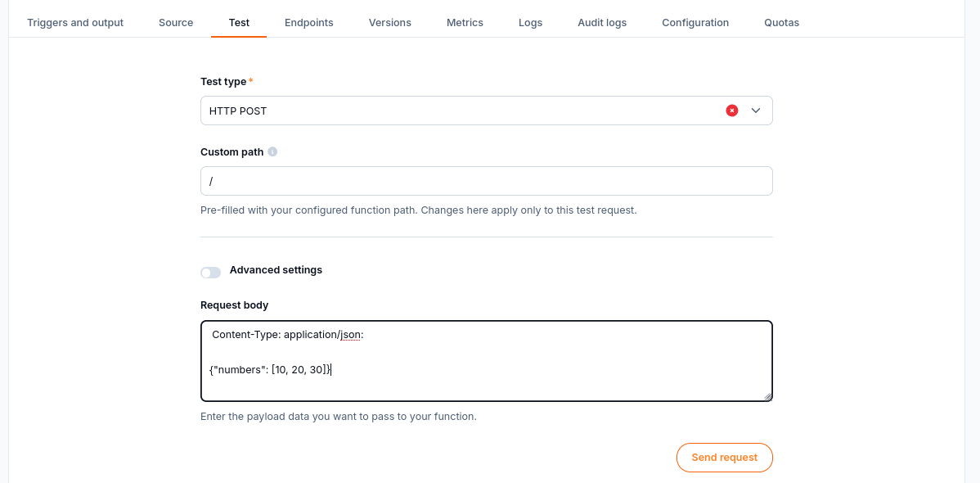Select the Test tab
This screenshot has width=980, height=483.
click(x=239, y=23)
